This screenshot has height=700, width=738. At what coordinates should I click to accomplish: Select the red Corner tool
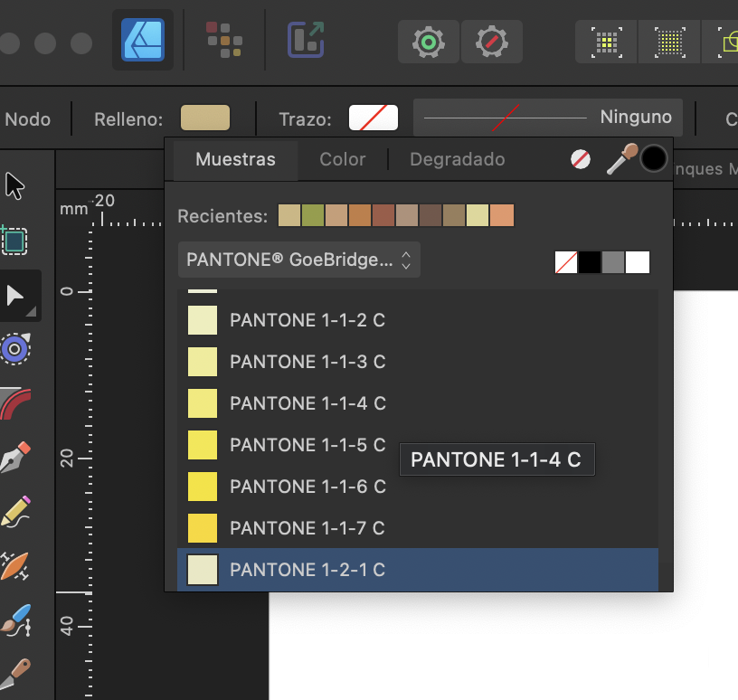click(x=15, y=403)
